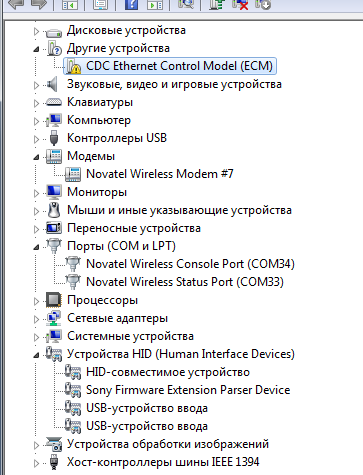Click the phone-modem icon next to Модемы

click(54, 156)
